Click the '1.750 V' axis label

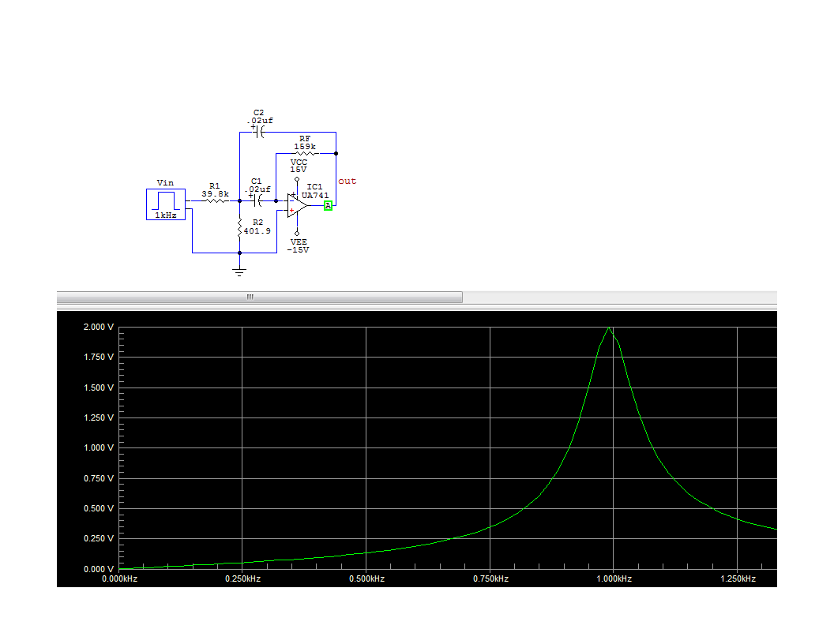pos(99,357)
